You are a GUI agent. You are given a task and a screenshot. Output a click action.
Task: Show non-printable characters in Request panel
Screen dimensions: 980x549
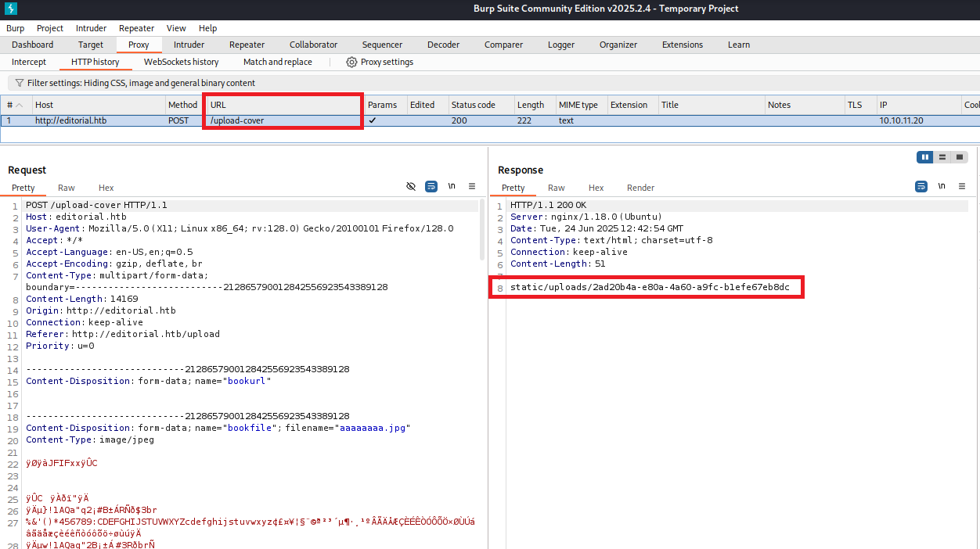point(452,186)
